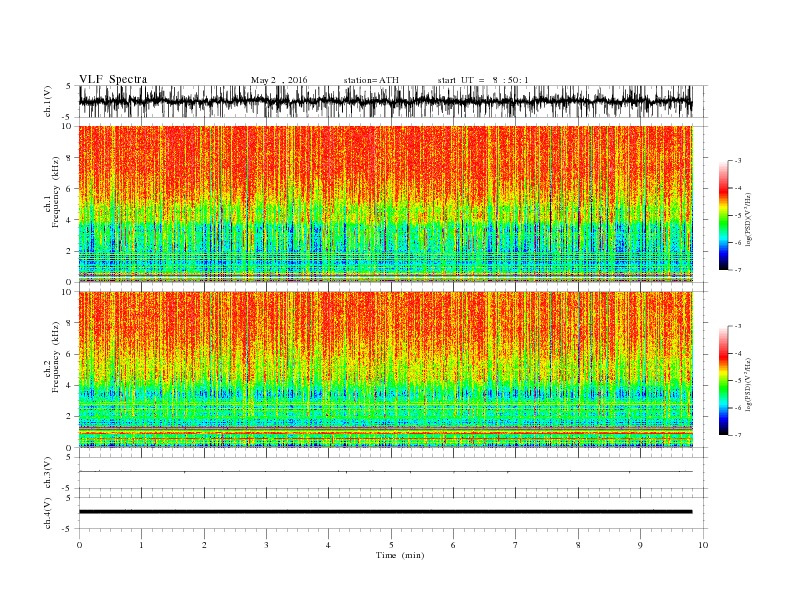Click the ch.1 voltage waveform trace

(x=385, y=102)
